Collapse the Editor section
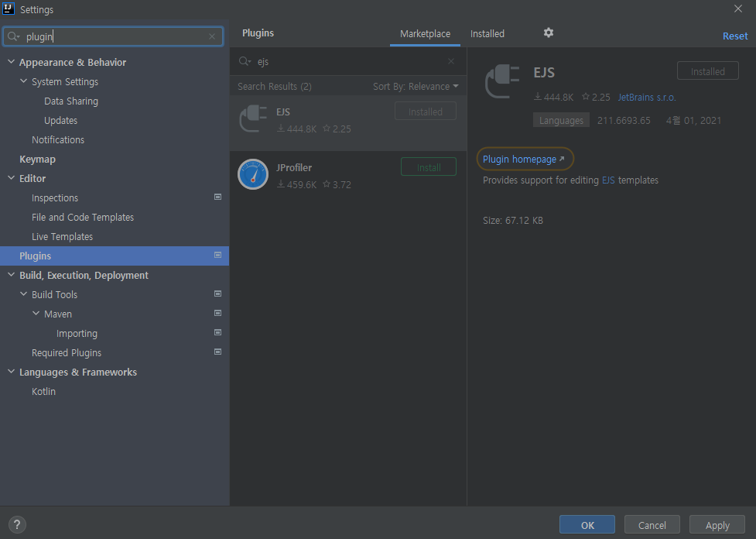 coord(11,177)
